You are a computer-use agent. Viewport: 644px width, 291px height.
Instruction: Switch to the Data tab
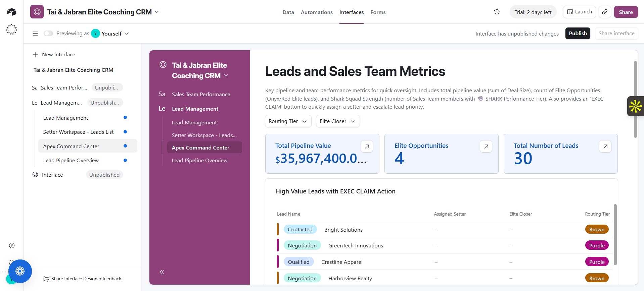(288, 12)
